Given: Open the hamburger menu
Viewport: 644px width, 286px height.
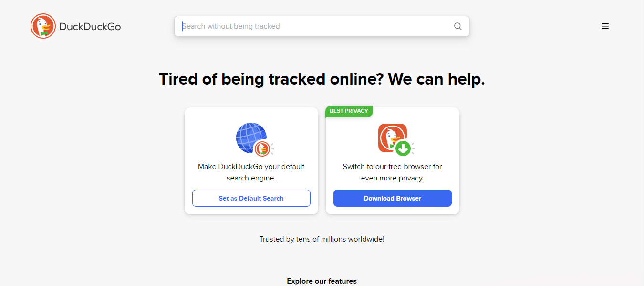Looking at the screenshot, I should 605,26.
